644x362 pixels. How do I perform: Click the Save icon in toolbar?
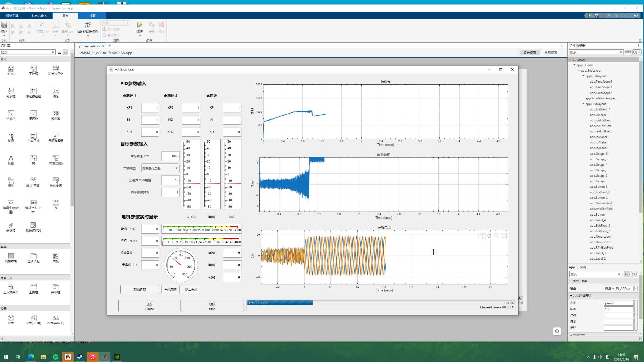[x=4, y=25]
